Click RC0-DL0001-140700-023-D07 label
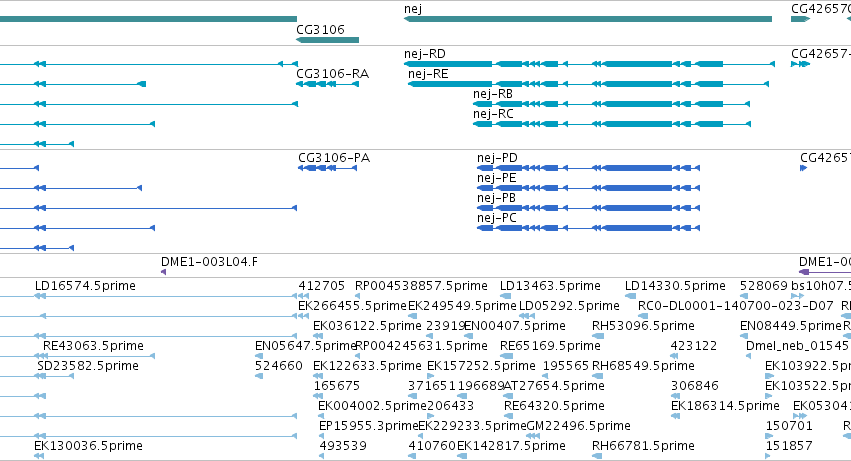The image size is (851, 461). [735, 306]
